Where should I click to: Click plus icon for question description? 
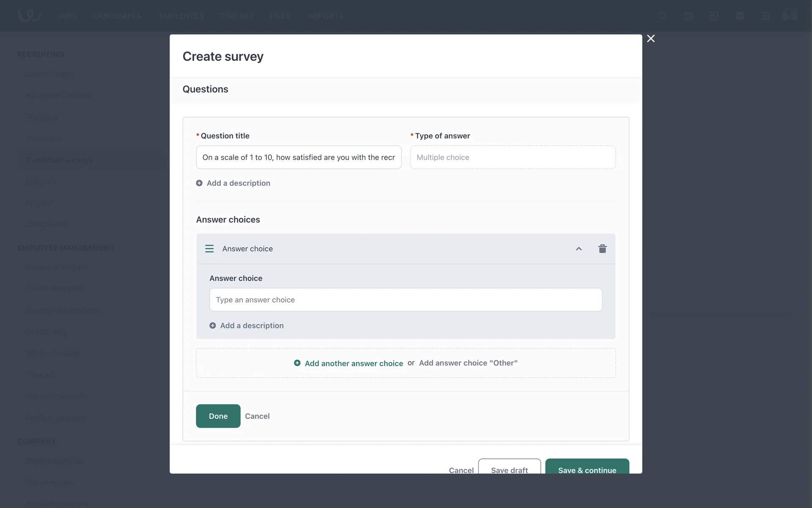199,183
